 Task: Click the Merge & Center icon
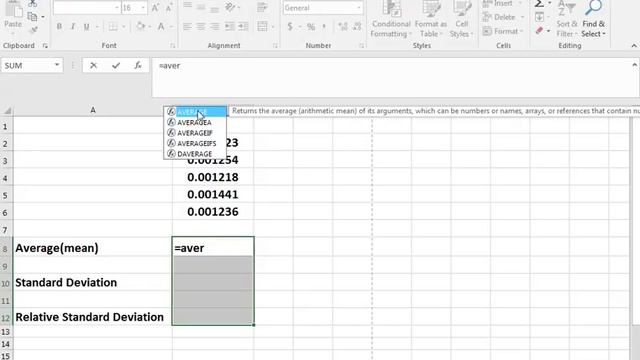(x=262, y=27)
